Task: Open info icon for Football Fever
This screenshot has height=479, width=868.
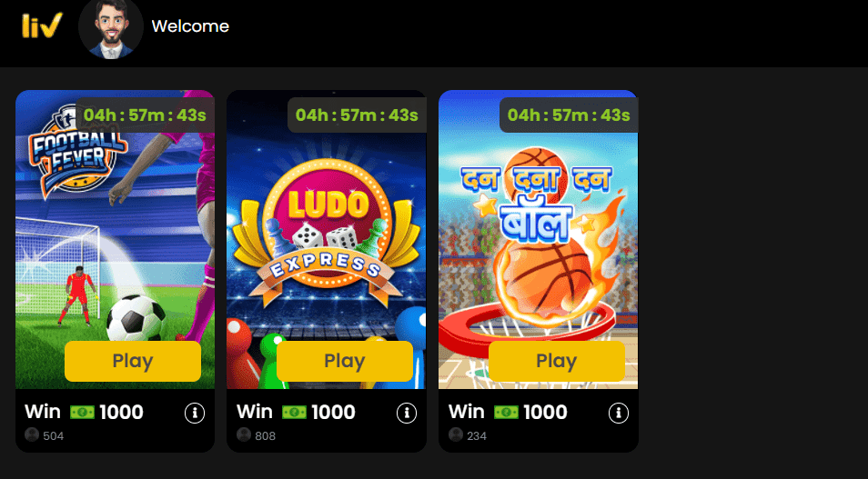Action: (x=195, y=413)
